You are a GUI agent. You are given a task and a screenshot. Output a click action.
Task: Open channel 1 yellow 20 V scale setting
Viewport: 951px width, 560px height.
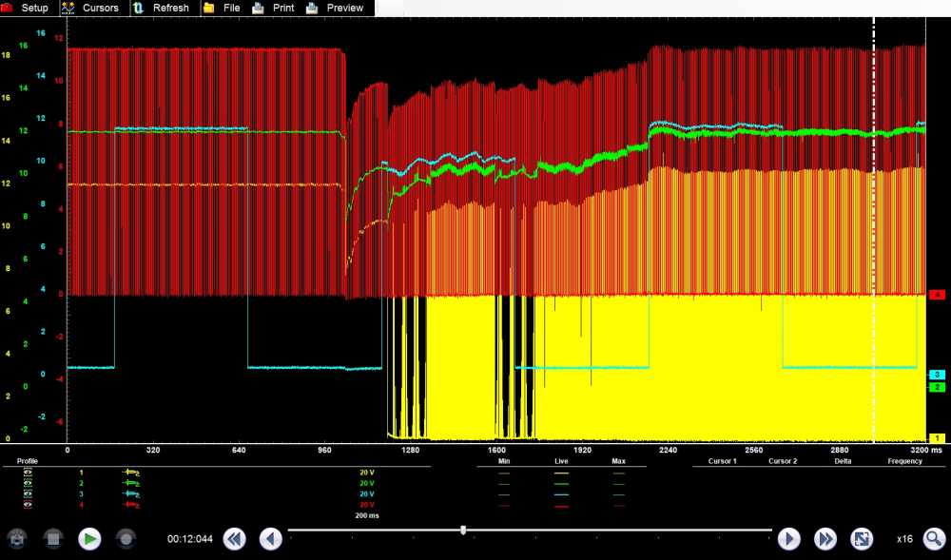[366, 473]
